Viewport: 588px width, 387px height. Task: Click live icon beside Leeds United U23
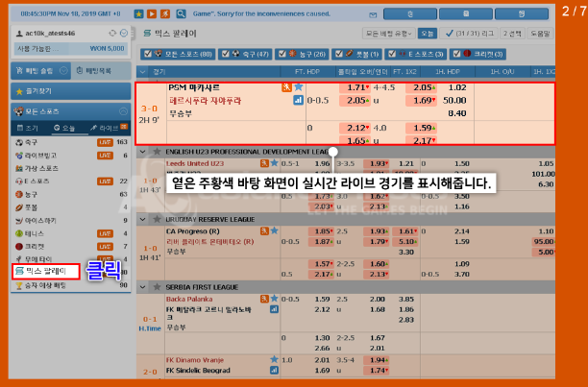click(x=264, y=163)
